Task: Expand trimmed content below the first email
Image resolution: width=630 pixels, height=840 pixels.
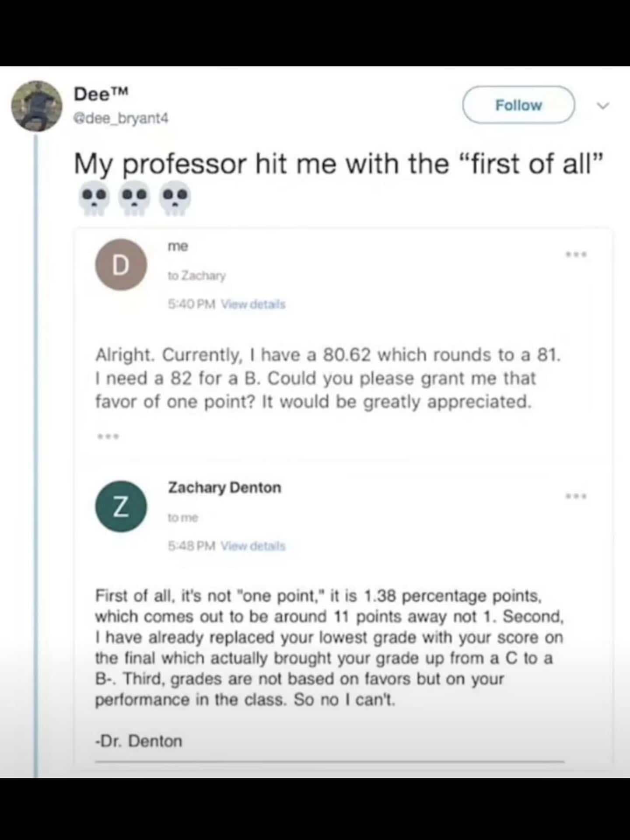Action: tap(108, 436)
